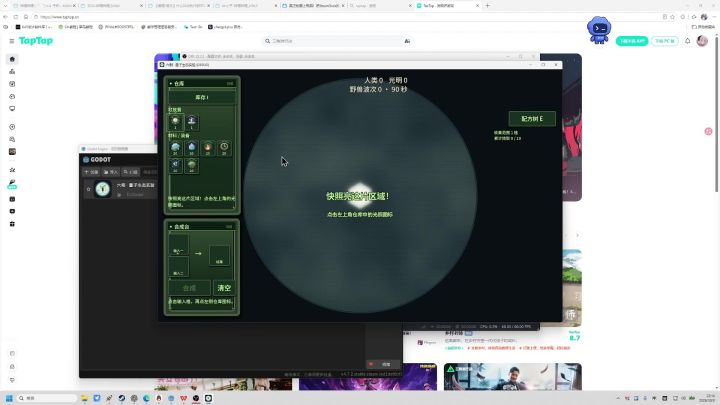Click the Godot logo in project manager

coord(97,159)
